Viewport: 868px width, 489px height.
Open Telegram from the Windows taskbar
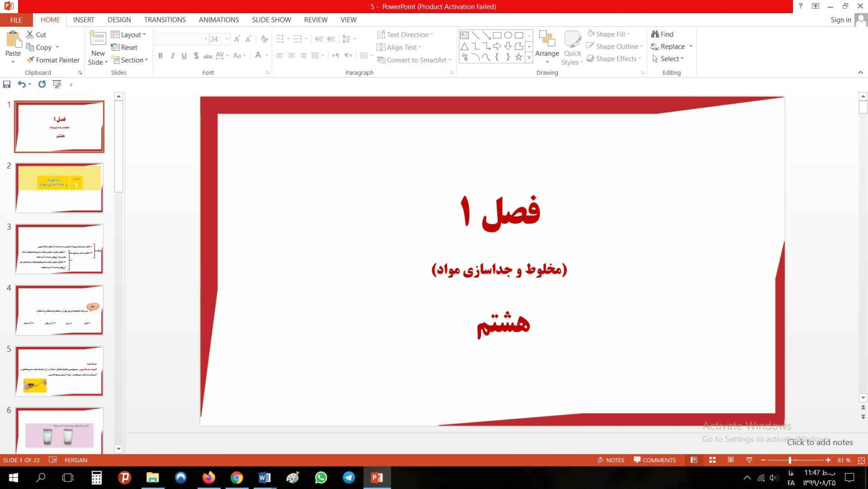tap(349, 478)
